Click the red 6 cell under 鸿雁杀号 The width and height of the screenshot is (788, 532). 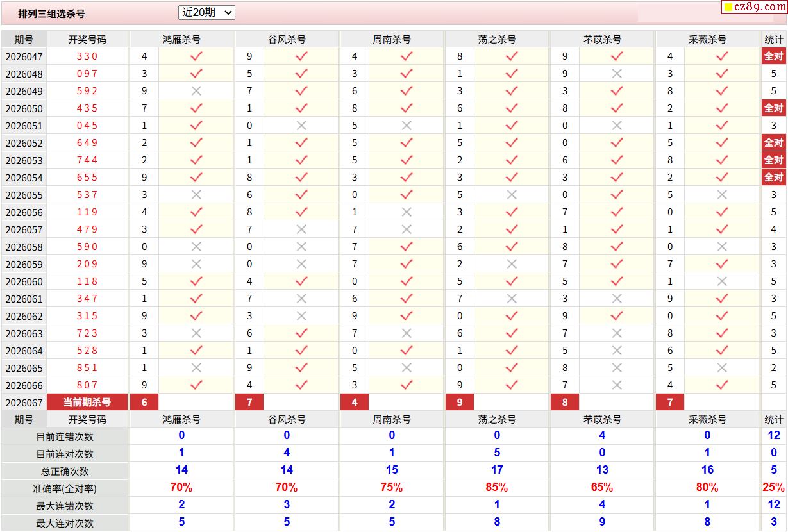144,402
